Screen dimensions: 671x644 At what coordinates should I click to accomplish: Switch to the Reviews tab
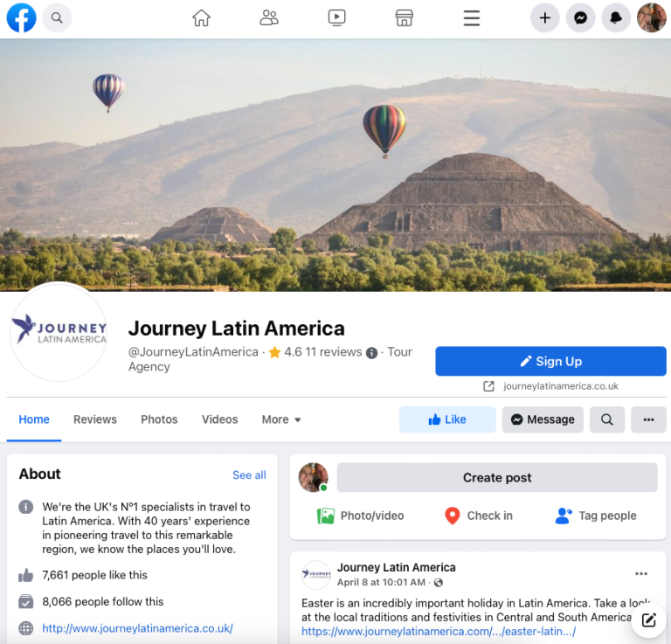pyautogui.click(x=95, y=419)
